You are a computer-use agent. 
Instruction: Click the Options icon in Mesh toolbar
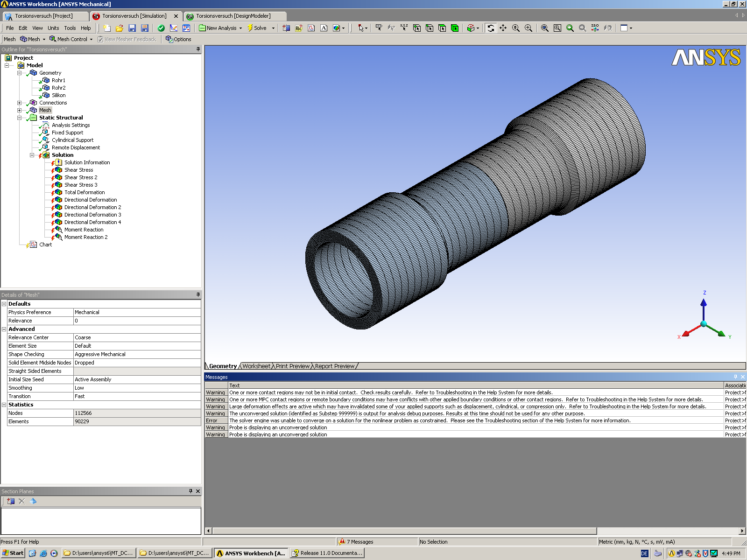point(178,39)
